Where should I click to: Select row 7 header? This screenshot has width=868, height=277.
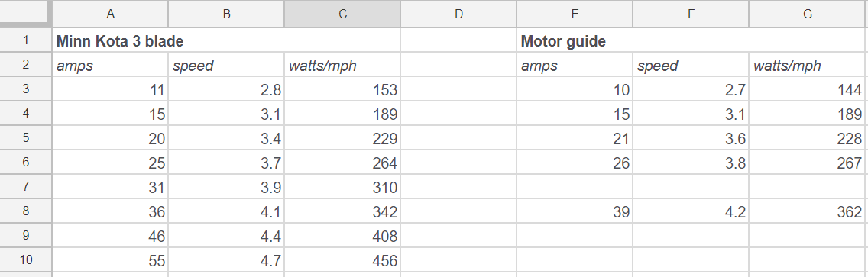(26, 188)
